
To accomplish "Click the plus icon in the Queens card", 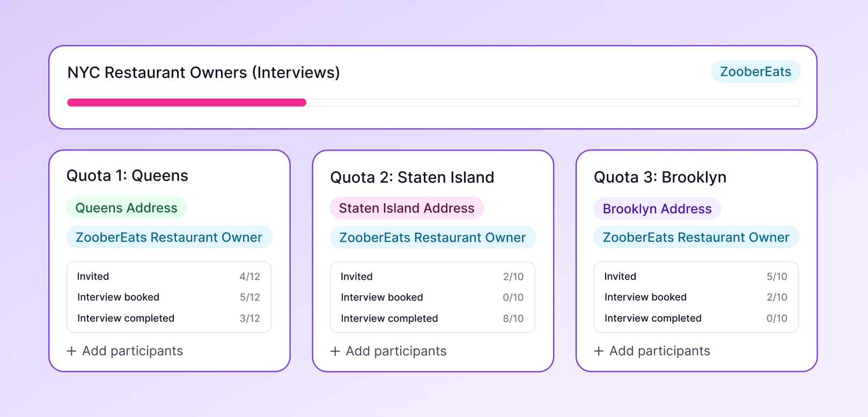I will [71, 351].
